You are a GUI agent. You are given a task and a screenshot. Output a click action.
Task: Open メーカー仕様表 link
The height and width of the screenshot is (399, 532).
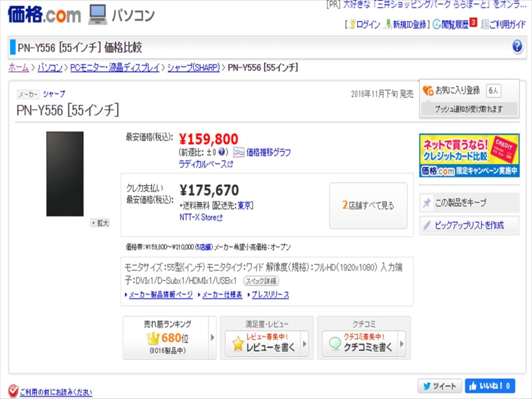point(222,295)
